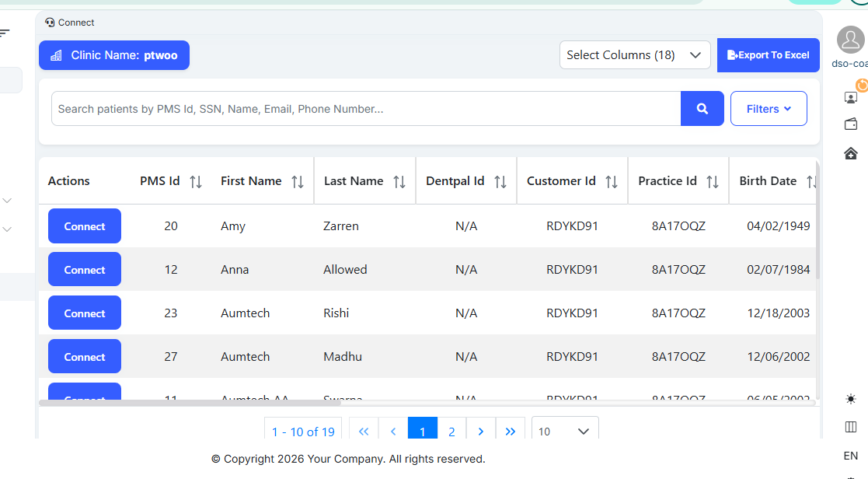The image size is (868, 479).
Task: Click the user avatar icon
Action: click(850, 40)
